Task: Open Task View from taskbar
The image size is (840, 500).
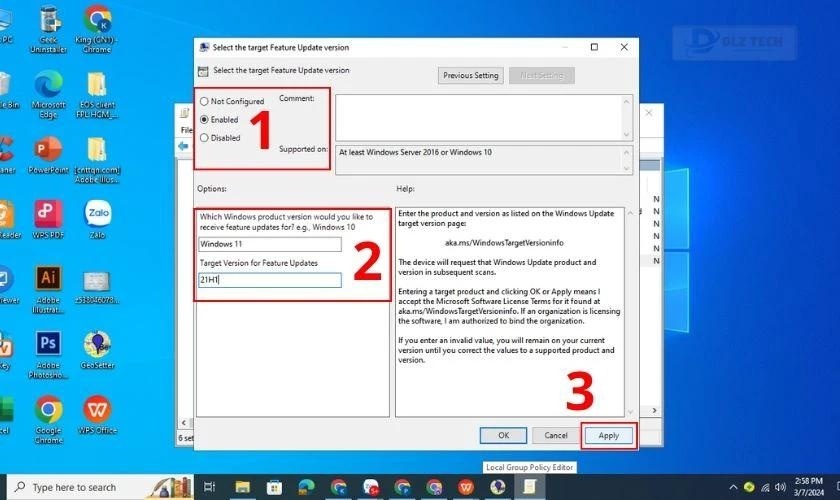Action: [x=209, y=487]
